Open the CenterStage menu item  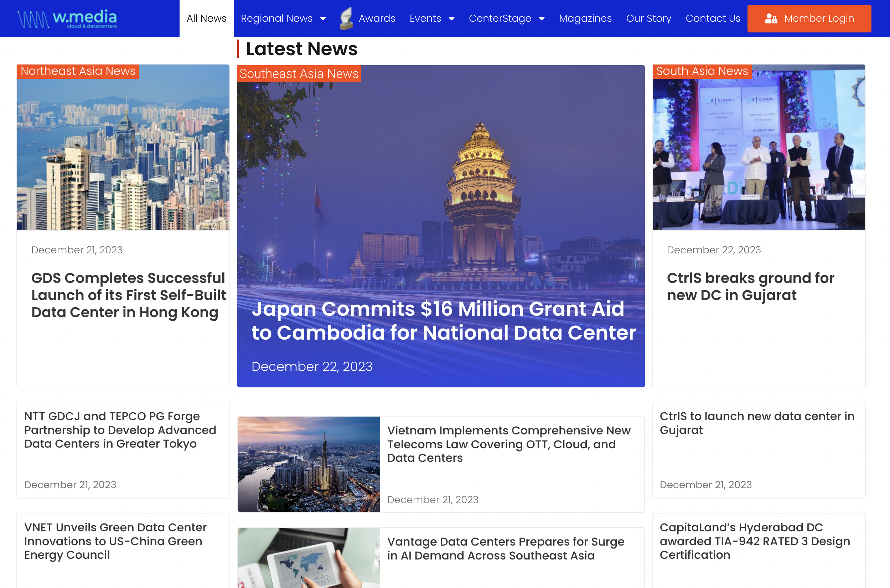tap(500, 19)
